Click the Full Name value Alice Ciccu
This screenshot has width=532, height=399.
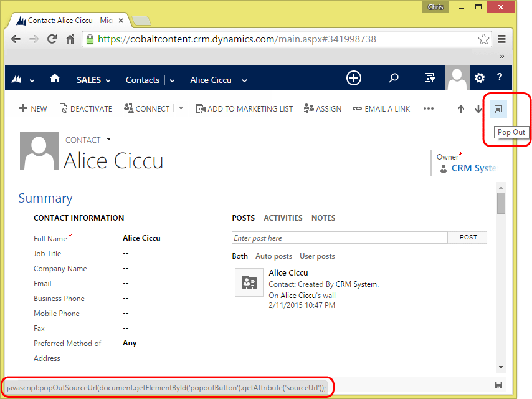[141, 238]
